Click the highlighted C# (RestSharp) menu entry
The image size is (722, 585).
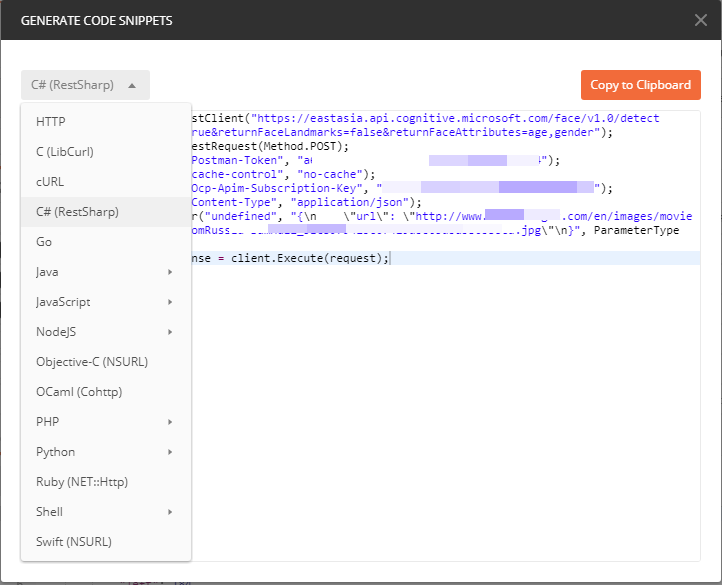click(x=106, y=212)
